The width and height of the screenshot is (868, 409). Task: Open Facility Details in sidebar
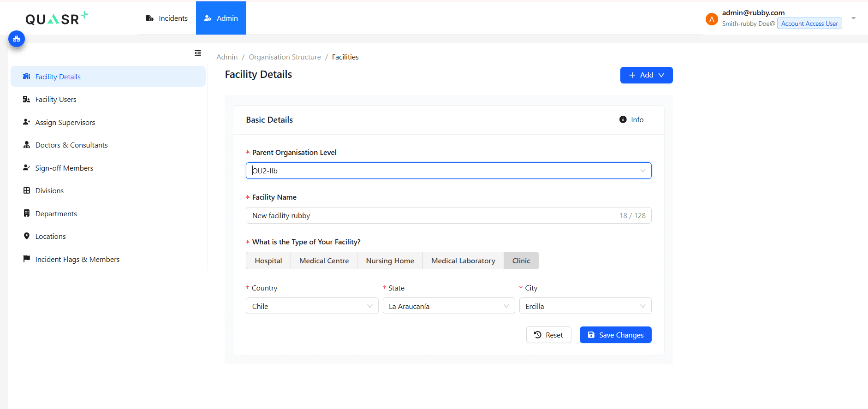108,77
